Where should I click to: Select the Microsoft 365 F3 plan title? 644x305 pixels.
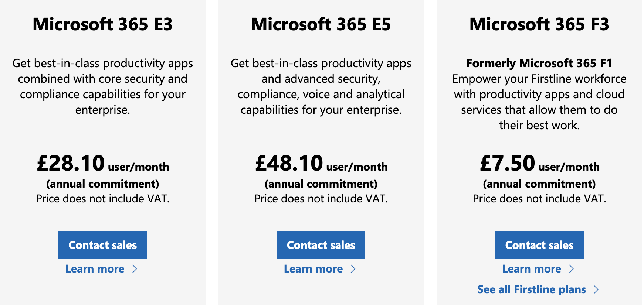pos(539,24)
